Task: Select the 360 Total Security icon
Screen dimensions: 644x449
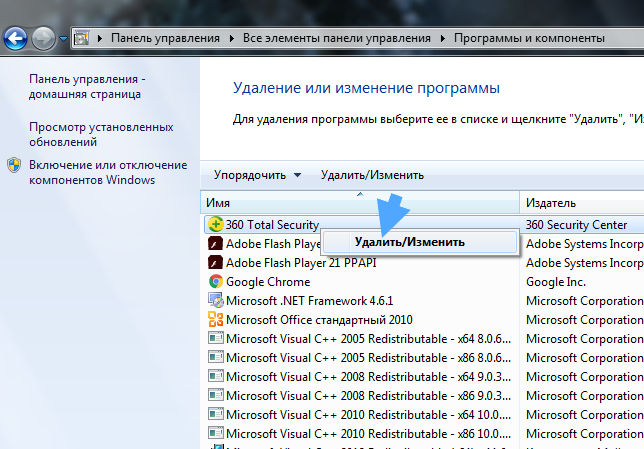Action: (216, 224)
